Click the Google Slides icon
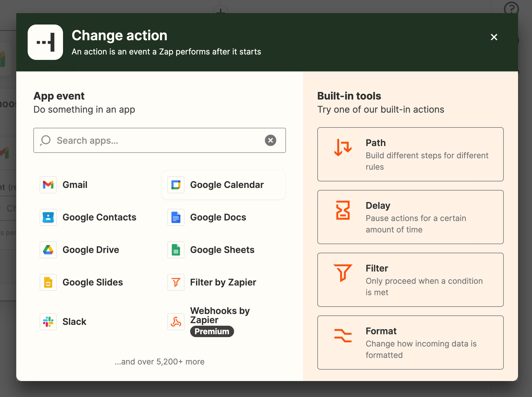Image resolution: width=532 pixels, height=397 pixels. click(x=48, y=282)
